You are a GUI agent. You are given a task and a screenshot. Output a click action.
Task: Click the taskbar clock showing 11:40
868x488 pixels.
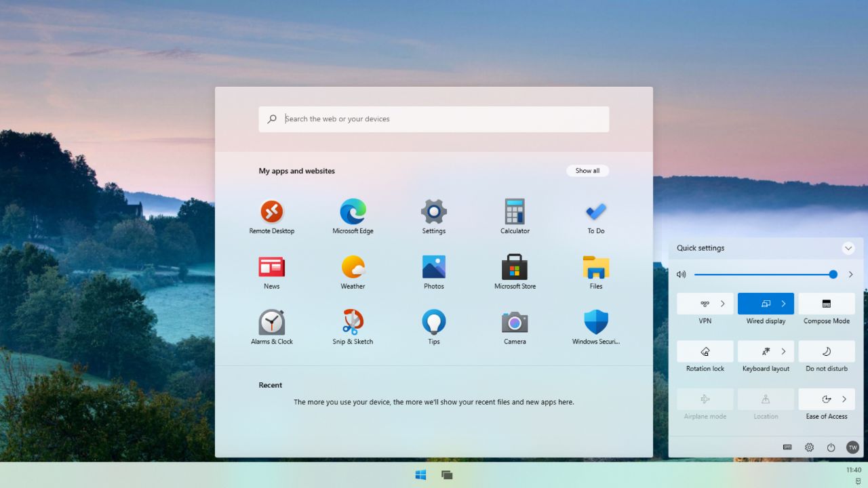coord(854,470)
